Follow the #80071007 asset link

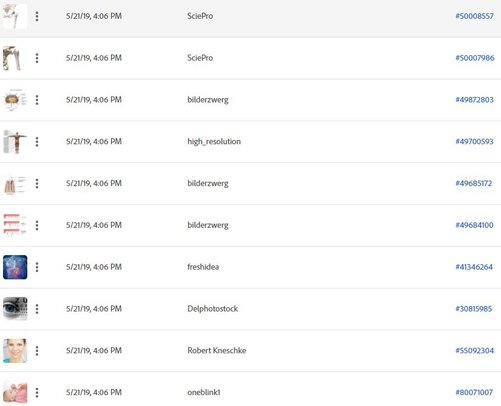pos(474,392)
